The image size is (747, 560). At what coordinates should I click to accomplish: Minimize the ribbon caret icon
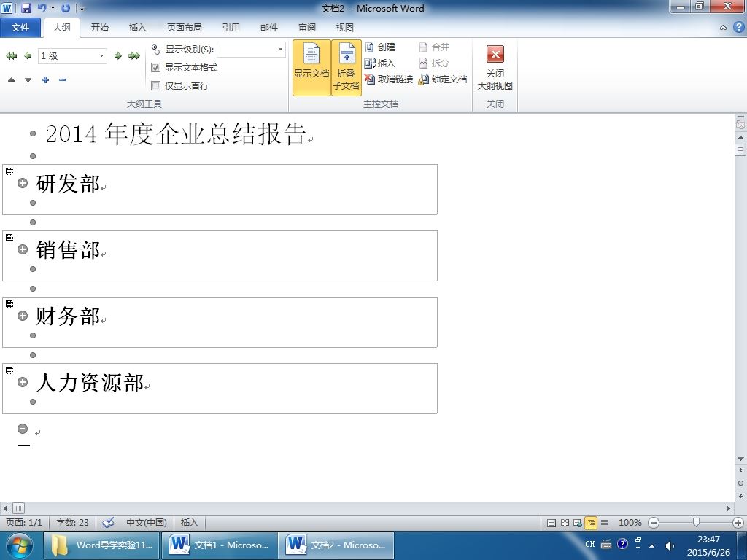coord(723,28)
